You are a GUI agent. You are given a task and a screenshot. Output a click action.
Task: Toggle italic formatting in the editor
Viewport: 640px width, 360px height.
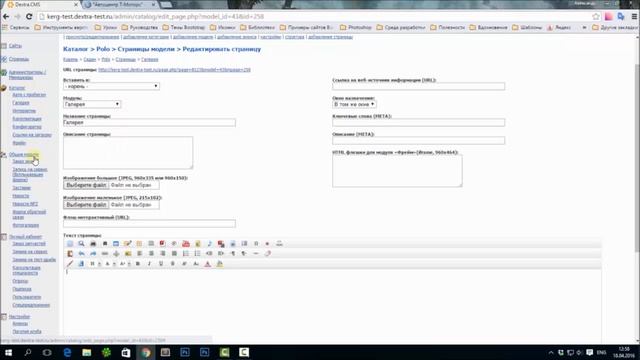149,264
